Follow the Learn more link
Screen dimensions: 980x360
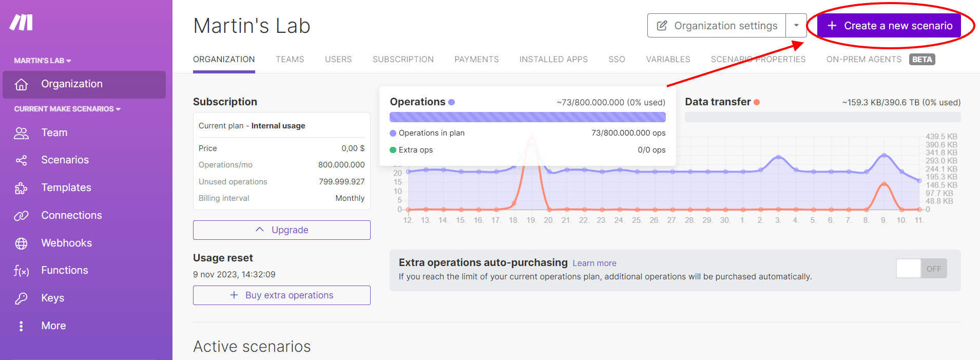click(594, 263)
